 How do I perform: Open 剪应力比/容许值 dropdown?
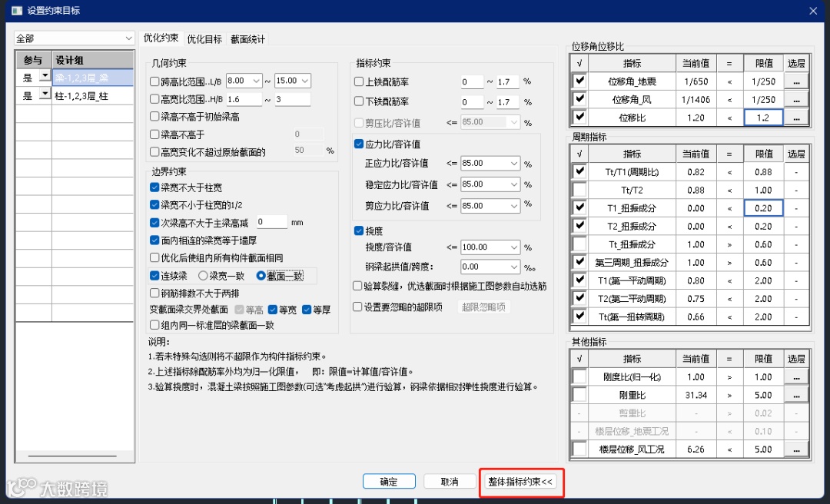[x=490, y=206]
